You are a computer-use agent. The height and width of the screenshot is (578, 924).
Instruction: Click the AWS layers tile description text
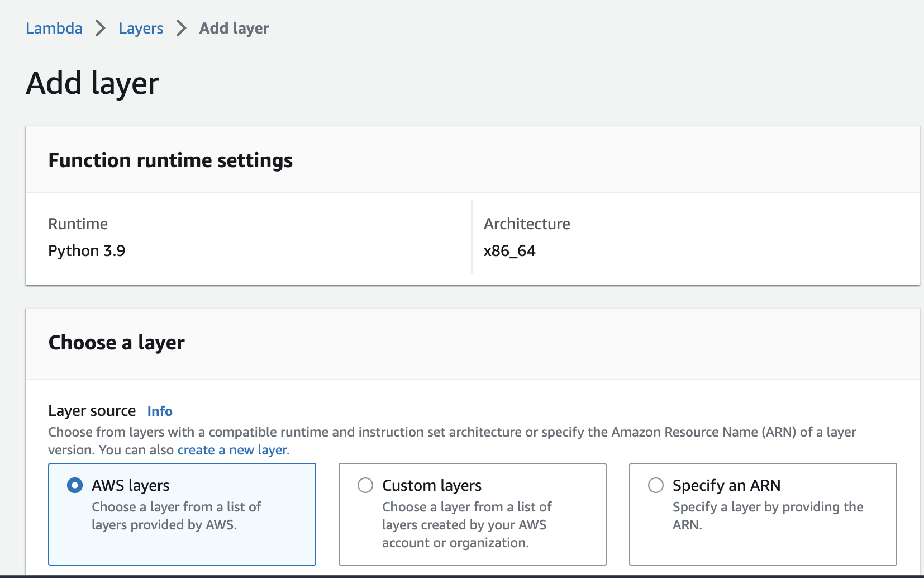(x=176, y=516)
